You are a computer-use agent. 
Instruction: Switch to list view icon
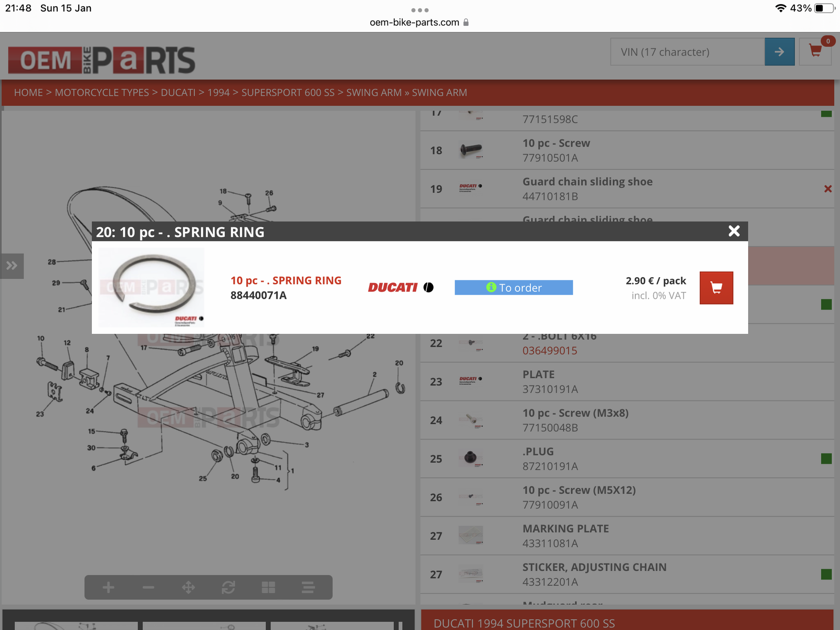pyautogui.click(x=308, y=587)
